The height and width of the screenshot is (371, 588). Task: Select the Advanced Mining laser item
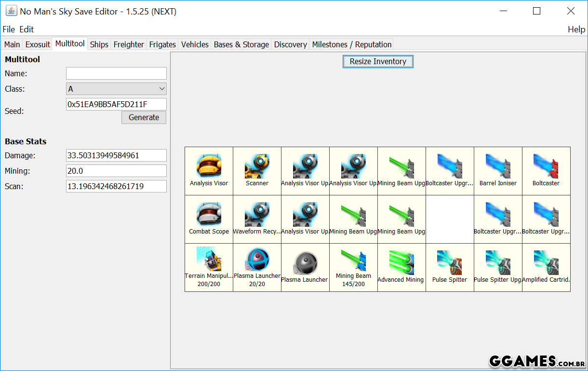click(x=401, y=267)
